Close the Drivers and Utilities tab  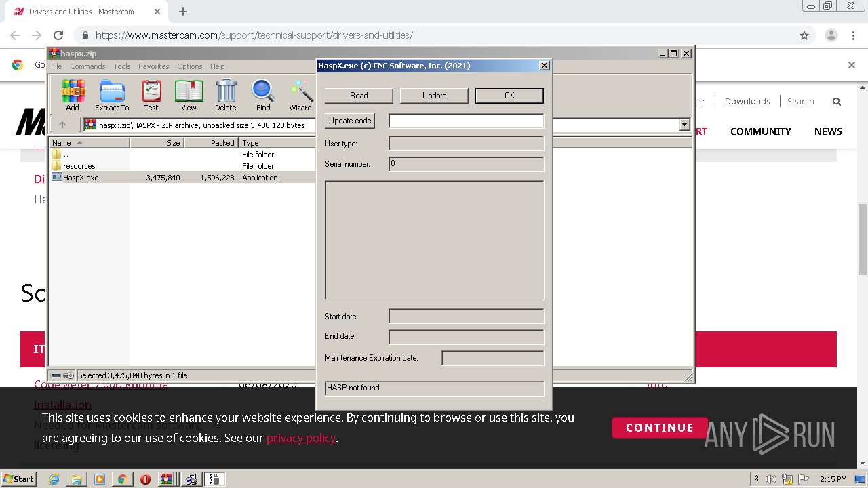click(x=157, y=12)
